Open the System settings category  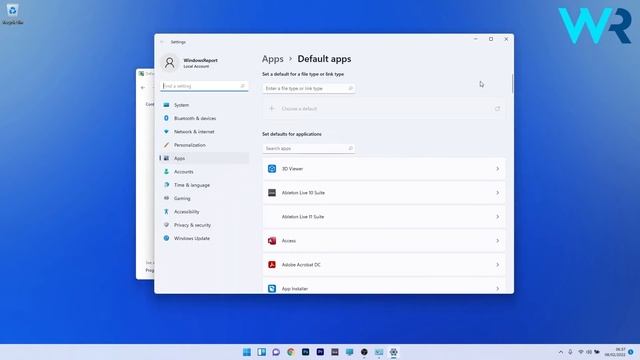click(204, 105)
